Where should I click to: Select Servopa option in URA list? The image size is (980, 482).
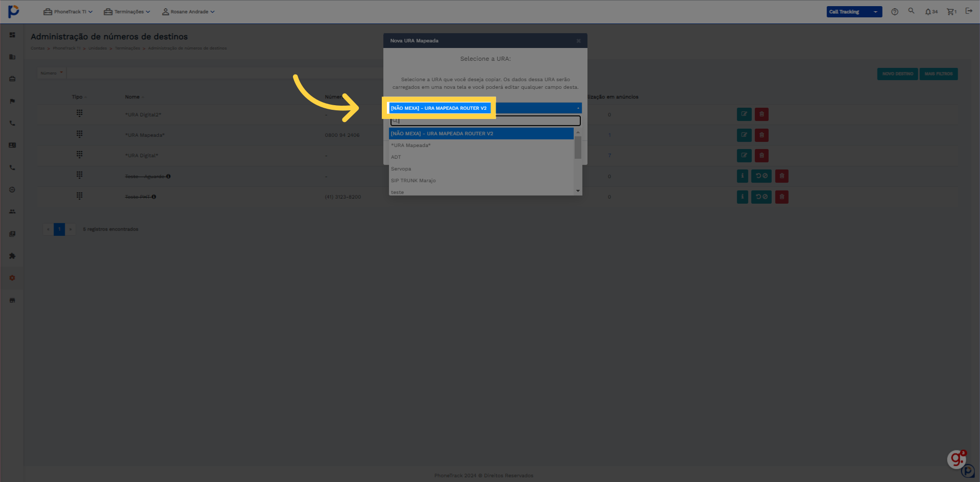pyautogui.click(x=481, y=169)
